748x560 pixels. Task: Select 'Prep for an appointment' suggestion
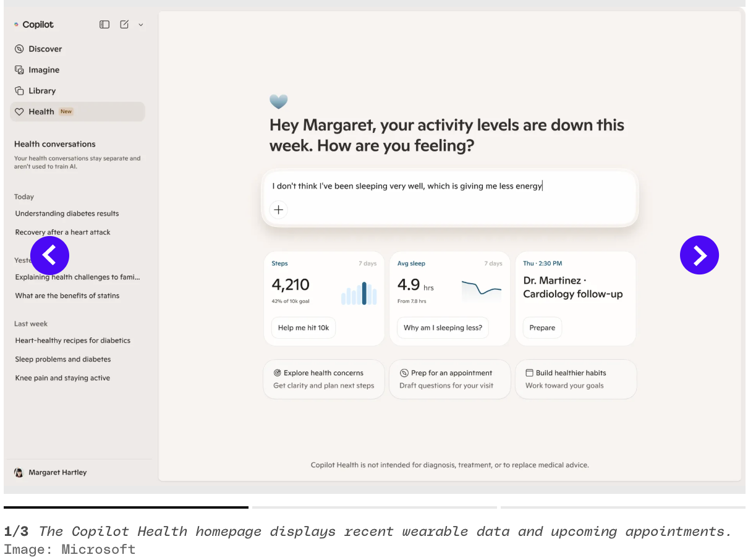[x=449, y=380]
